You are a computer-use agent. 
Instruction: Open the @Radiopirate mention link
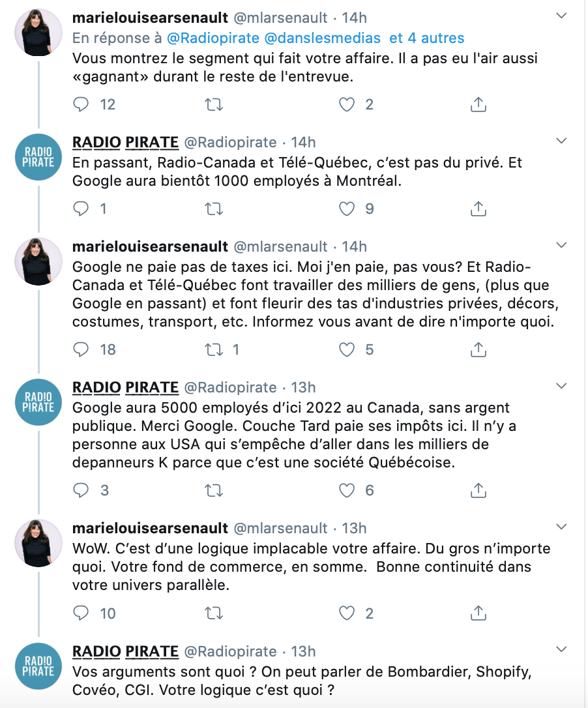pyautogui.click(x=213, y=38)
